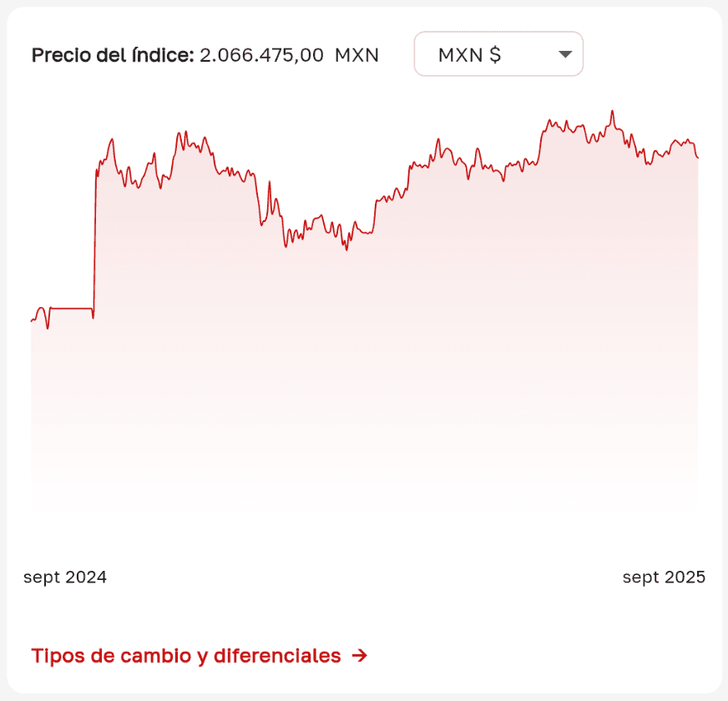The image size is (728, 701).
Task: Click the first data point at chart's left edge
Action: point(32,321)
